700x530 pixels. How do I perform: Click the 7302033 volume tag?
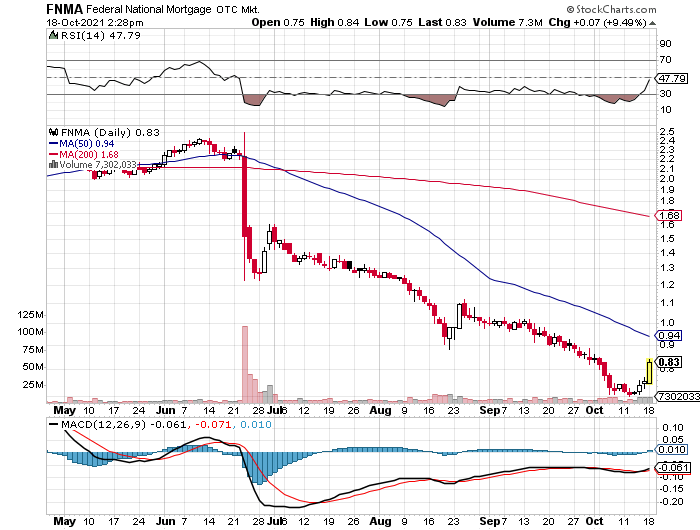tap(677, 396)
